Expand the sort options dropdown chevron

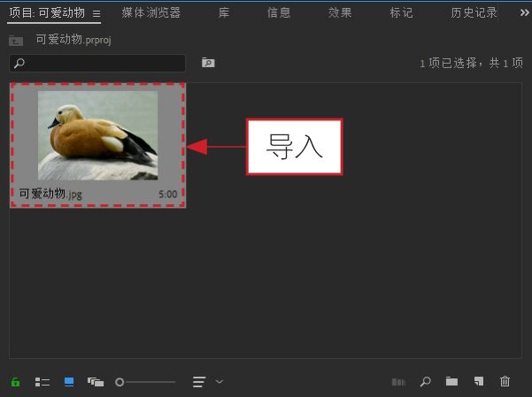pyautogui.click(x=220, y=382)
